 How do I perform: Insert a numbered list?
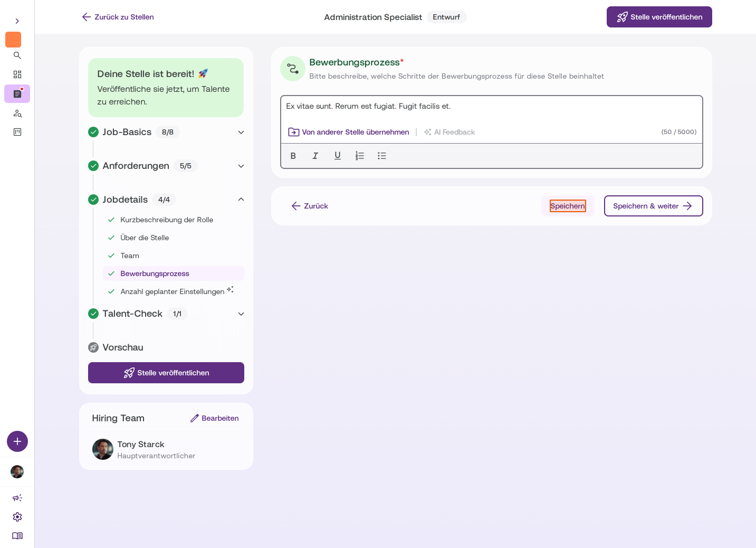[x=360, y=156]
